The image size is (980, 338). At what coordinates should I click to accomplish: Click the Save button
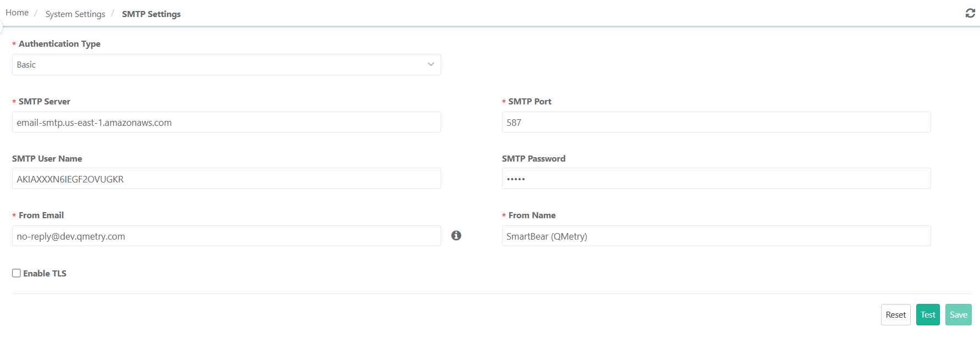click(x=958, y=314)
